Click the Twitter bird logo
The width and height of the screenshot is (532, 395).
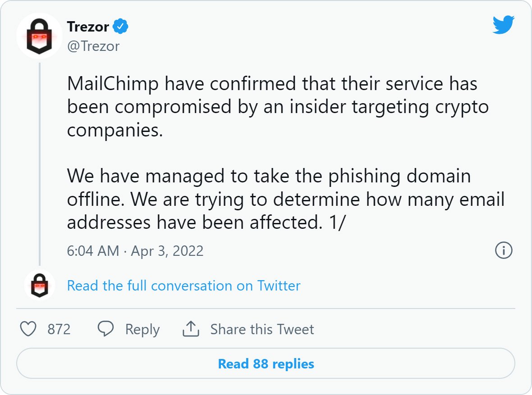pyautogui.click(x=503, y=26)
